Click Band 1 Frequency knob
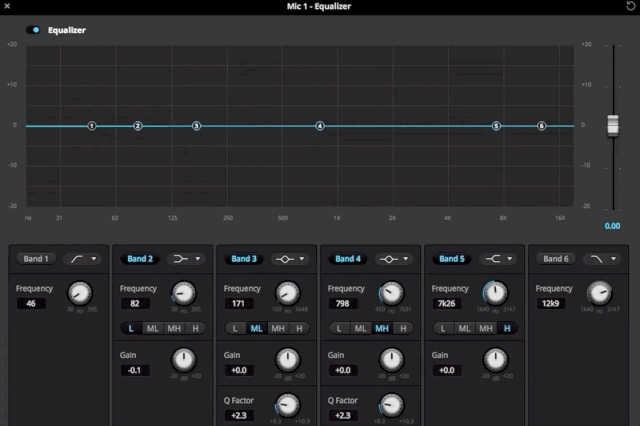 (x=80, y=293)
